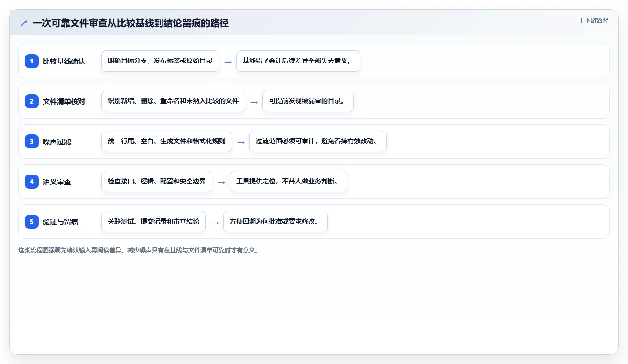Image resolution: width=628 pixels, height=364 pixels.
Task: Click the box 工具提供定位，不替人做业务判断。
Action: click(x=289, y=182)
